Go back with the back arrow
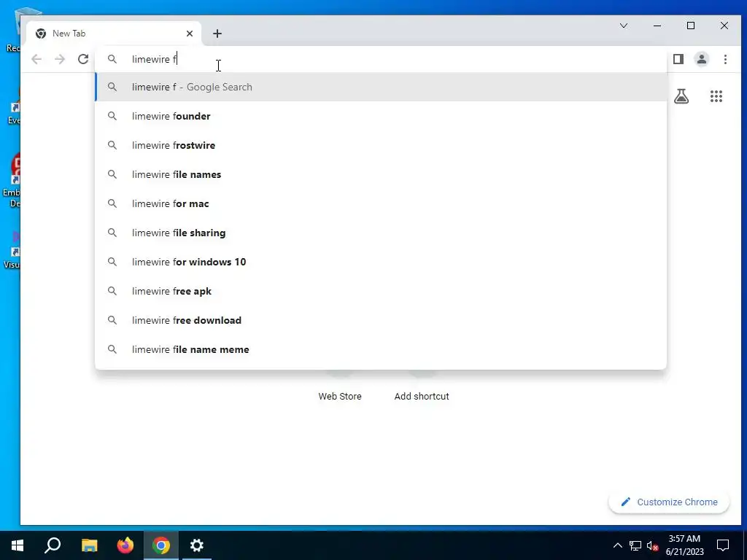The image size is (747, 560). point(36,59)
